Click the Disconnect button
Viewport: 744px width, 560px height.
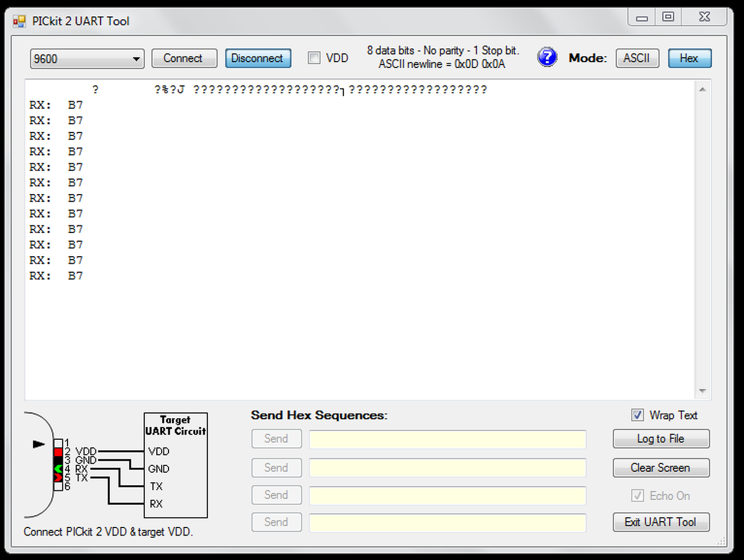point(257,58)
